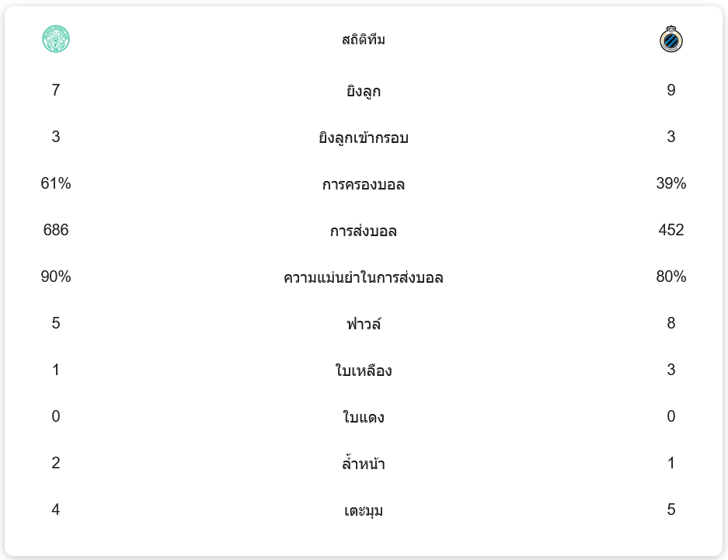Select the การส่งบอล stat label
The image size is (728, 560).
pos(364,231)
